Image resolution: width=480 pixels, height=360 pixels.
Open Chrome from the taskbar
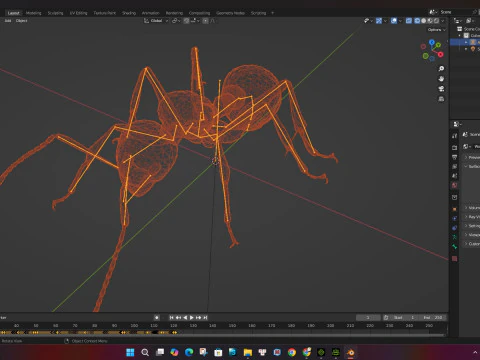coord(292,352)
